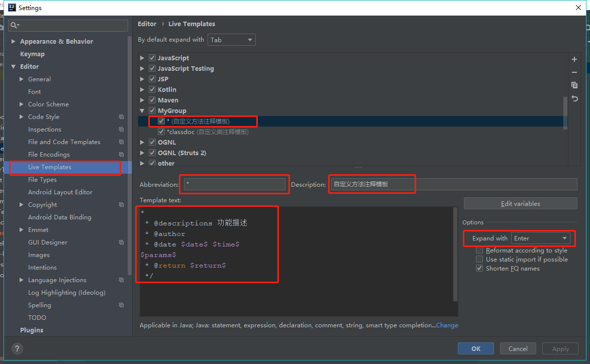Open Font settings page
The width and height of the screenshot is (590, 364).
34,92
